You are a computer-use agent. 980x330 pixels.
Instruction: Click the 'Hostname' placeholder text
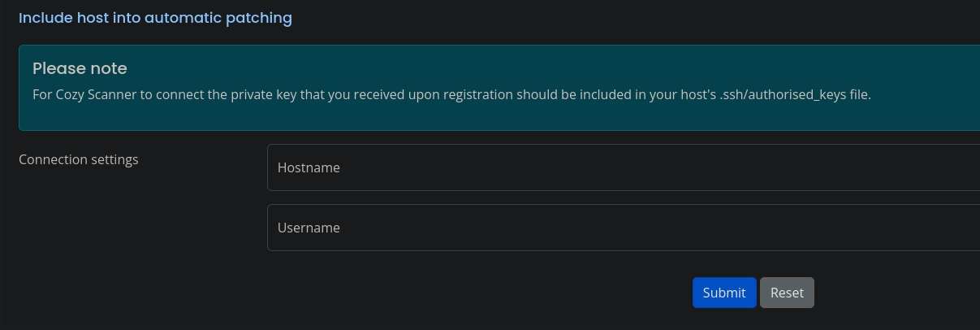coord(309,167)
